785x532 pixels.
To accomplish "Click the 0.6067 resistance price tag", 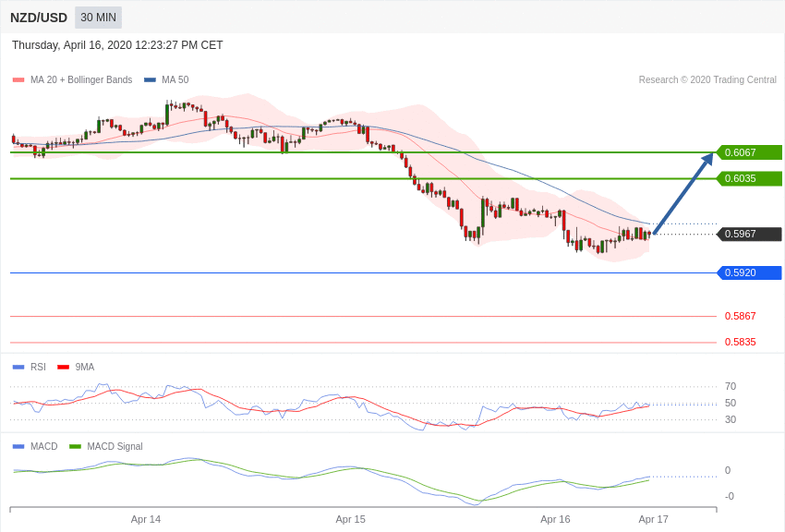I will 749,152.
